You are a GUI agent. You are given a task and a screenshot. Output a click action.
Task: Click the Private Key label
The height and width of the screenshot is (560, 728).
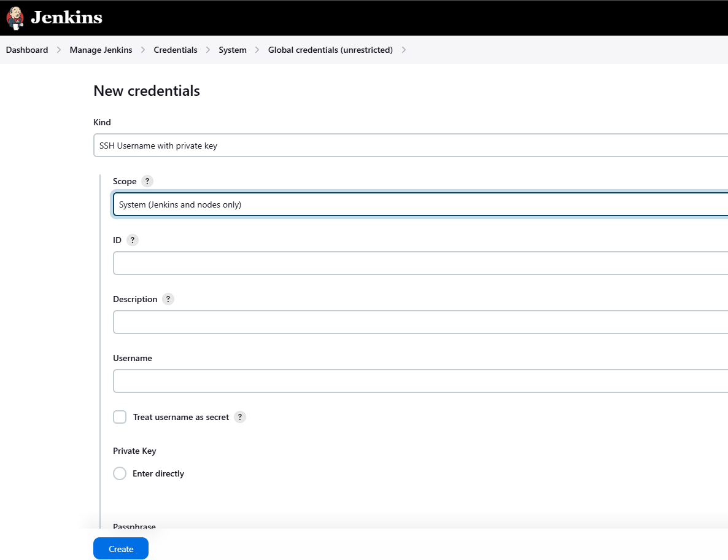click(134, 451)
